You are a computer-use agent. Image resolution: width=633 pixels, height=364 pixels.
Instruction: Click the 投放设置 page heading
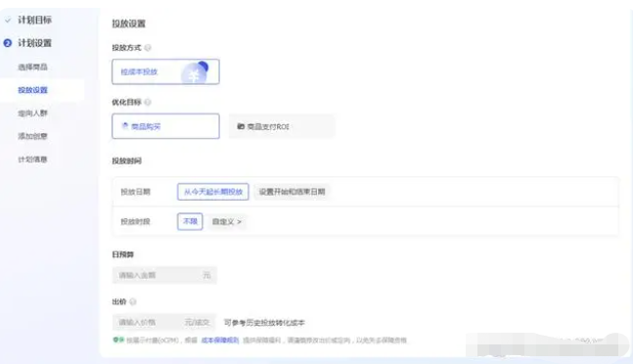(x=129, y=23)
